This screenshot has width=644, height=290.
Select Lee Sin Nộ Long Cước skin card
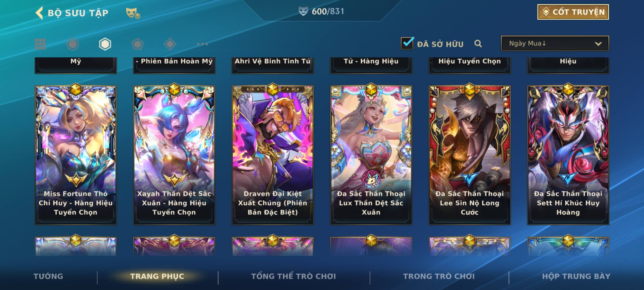pos(470,155)
